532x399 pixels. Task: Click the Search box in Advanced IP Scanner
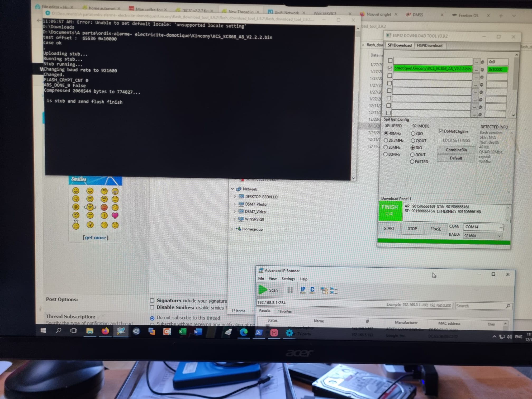coord(483,306)
